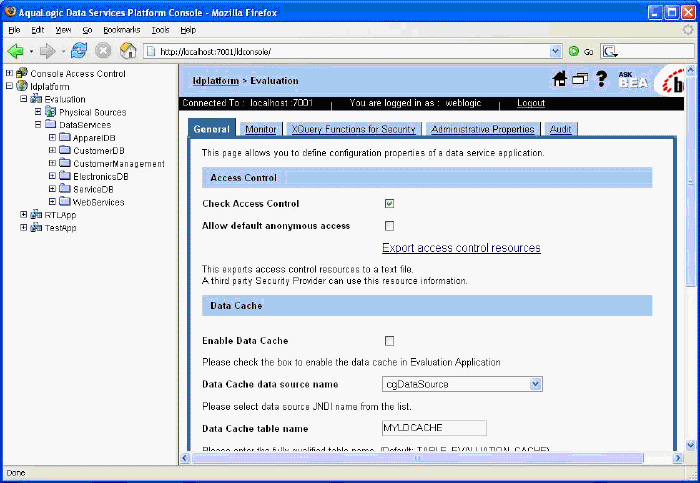Switch to the Audit tab
This screenshot has height=483, width=700.
click(x=560, y=129)
